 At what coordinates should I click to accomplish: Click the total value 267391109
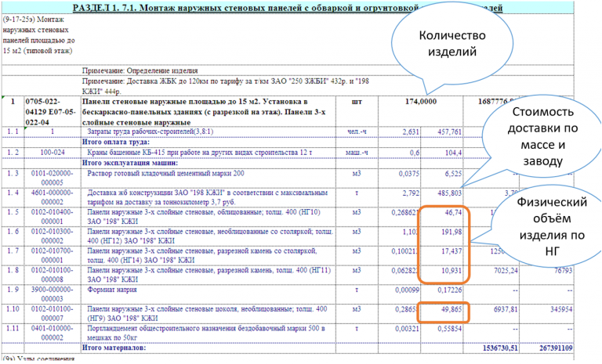(553, 348)
